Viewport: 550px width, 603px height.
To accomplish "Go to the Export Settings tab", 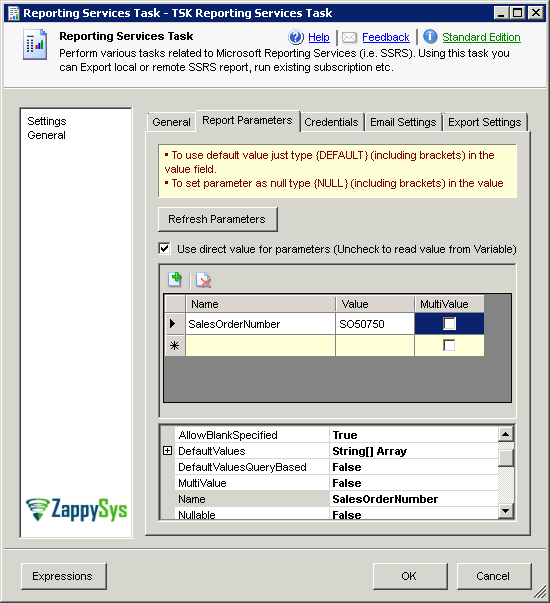I will tap(485, 122).
